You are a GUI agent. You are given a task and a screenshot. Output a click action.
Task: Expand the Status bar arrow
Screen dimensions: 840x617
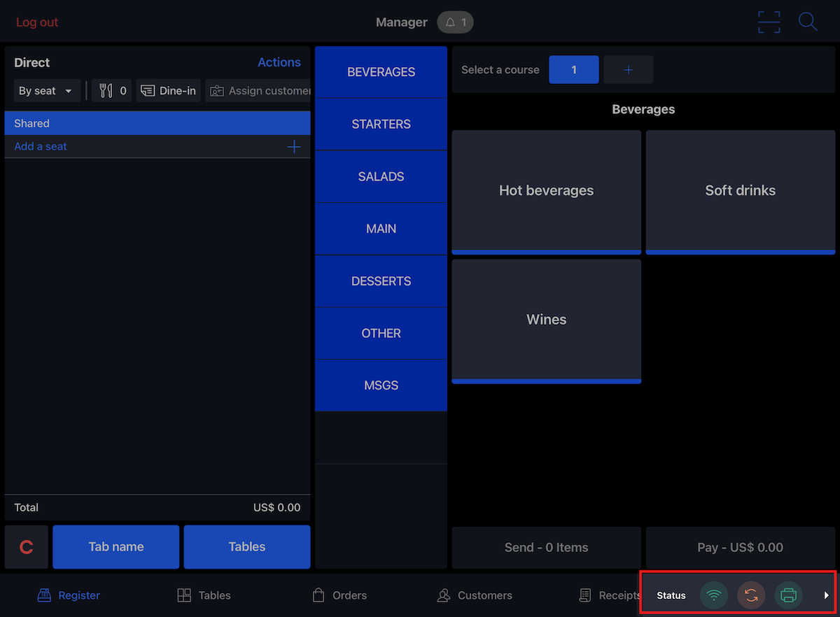(x=826, y=595)
